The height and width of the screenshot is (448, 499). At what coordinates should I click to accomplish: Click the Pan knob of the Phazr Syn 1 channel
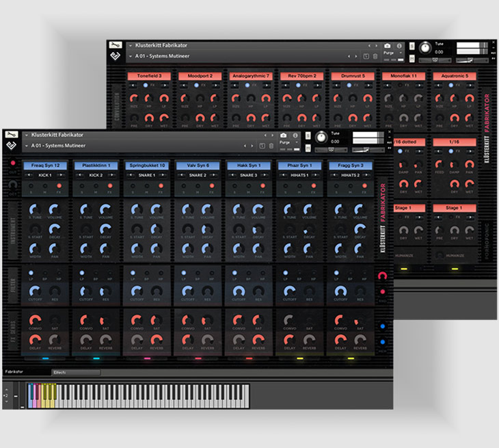tap(309, 249)
